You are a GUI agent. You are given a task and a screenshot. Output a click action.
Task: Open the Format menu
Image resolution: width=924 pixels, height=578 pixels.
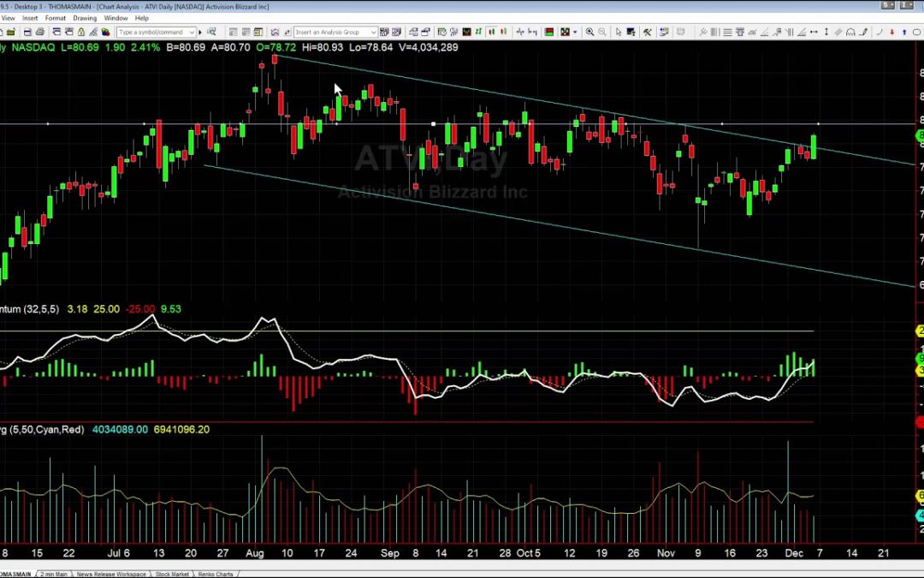click(56, 17)
